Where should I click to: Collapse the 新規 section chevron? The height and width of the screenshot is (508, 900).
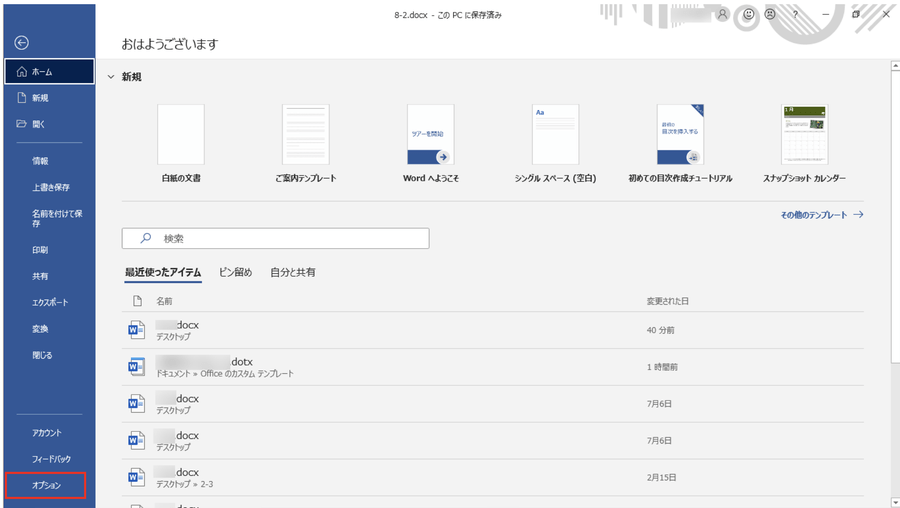click(111, 77)
